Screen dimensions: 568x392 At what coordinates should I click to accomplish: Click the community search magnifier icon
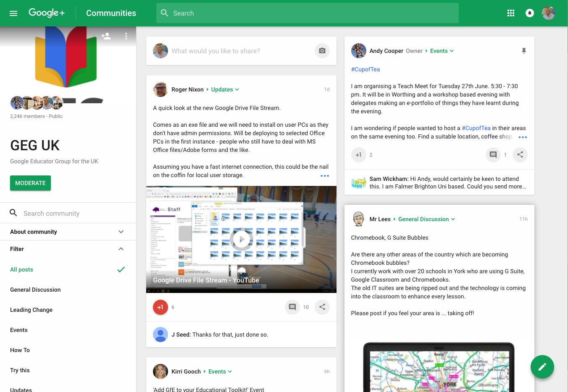13,213
